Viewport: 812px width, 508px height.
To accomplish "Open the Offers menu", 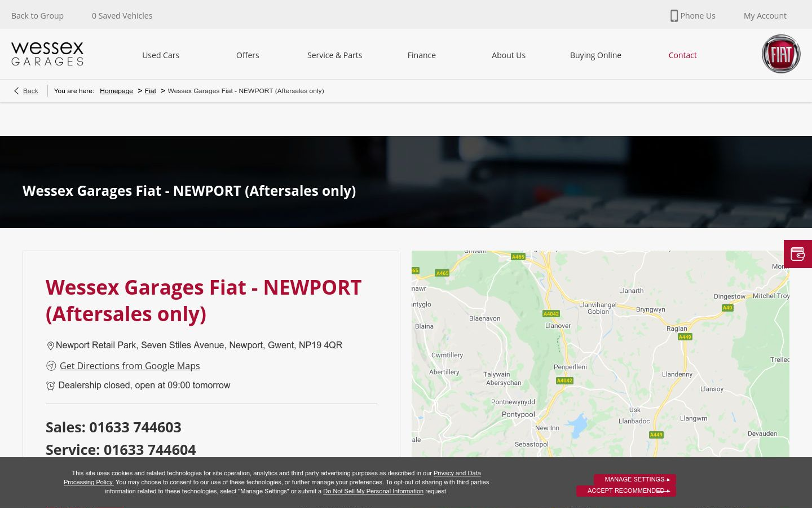I will tap(248, 55).
